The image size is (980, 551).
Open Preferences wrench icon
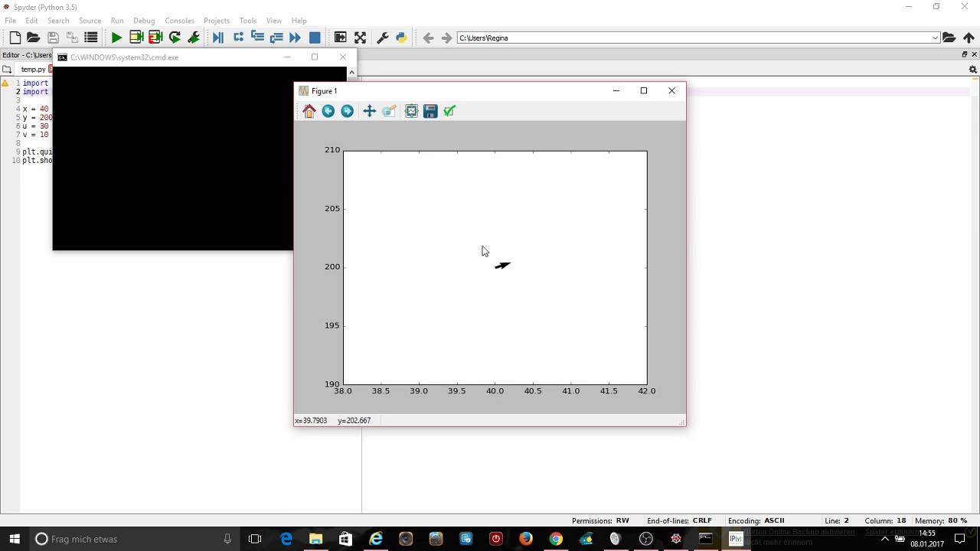click(382, 37)
